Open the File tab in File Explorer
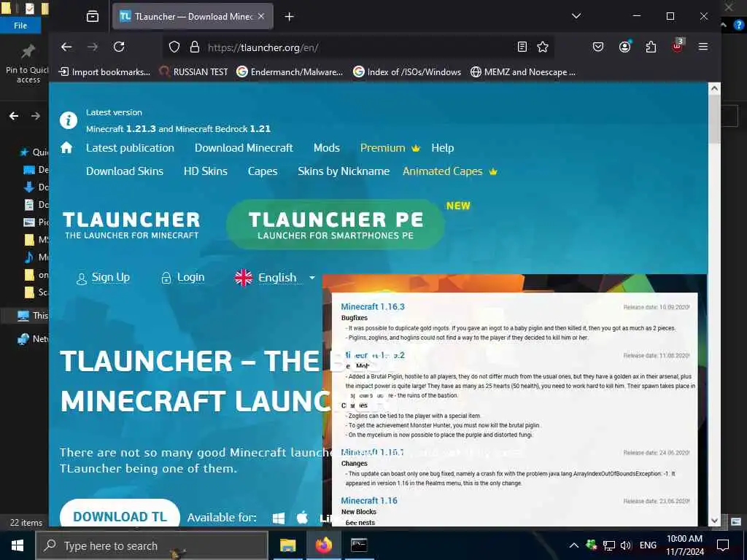The image size is (747, 560). coord(20,26)
